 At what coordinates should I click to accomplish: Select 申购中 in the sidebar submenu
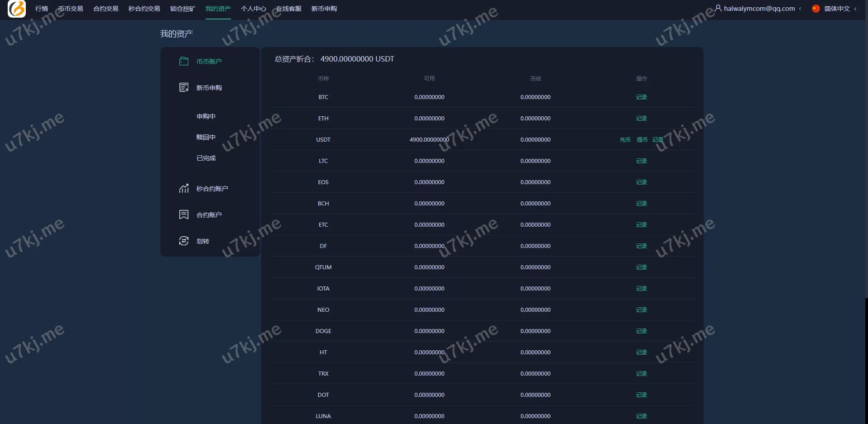click(x=206, y=116)
